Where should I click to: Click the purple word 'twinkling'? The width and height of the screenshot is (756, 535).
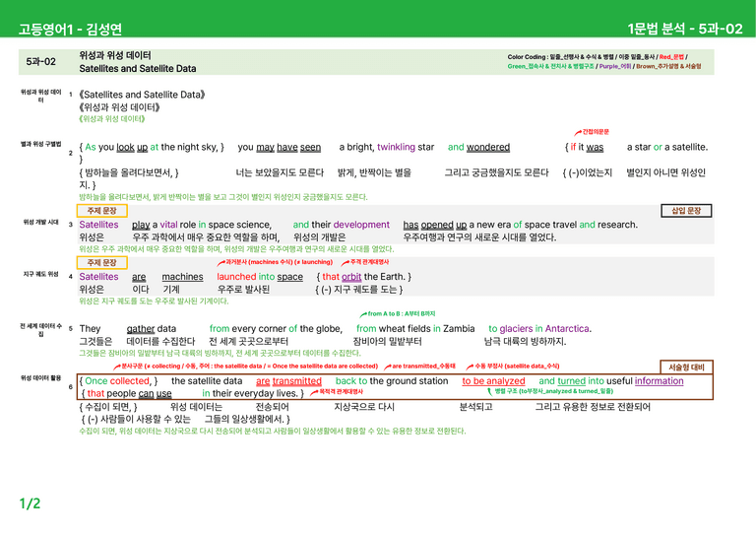pyautogui.click(x=396, y=147)
